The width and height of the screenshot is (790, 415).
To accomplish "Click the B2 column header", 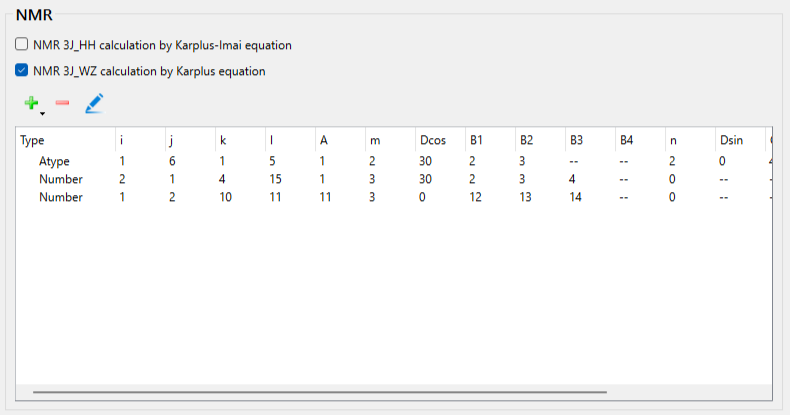I will [527, 141].
